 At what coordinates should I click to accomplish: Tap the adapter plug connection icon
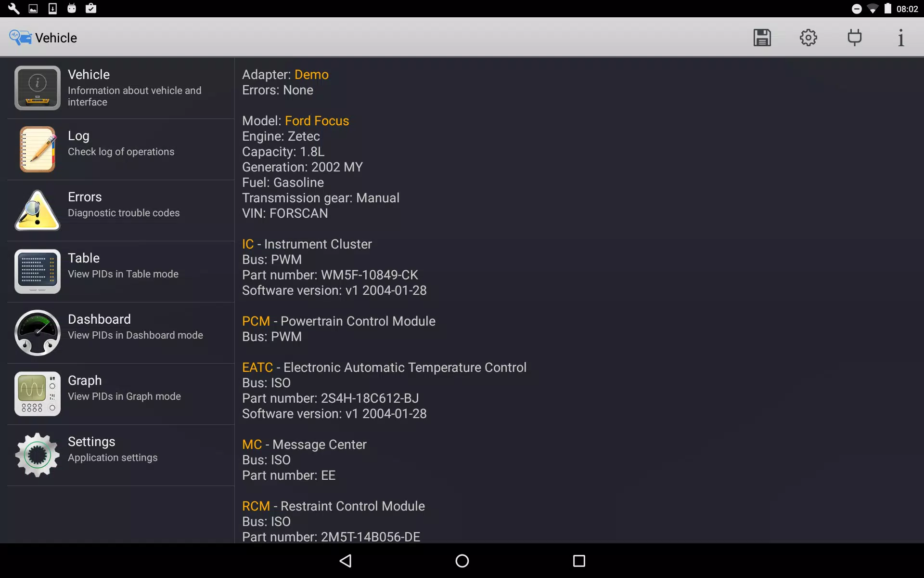(854, 37)
